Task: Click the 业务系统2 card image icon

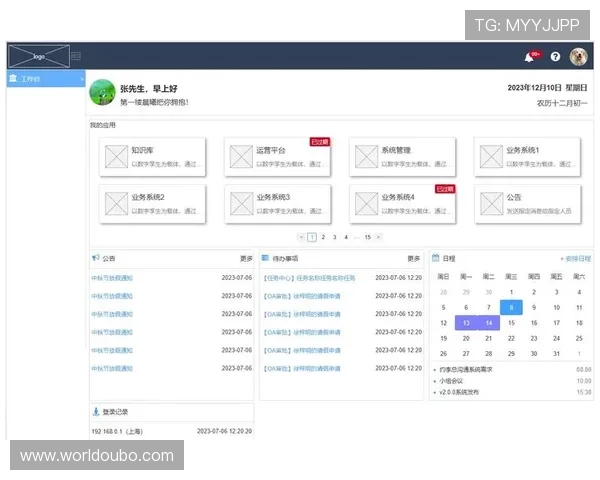Action: 116,204
